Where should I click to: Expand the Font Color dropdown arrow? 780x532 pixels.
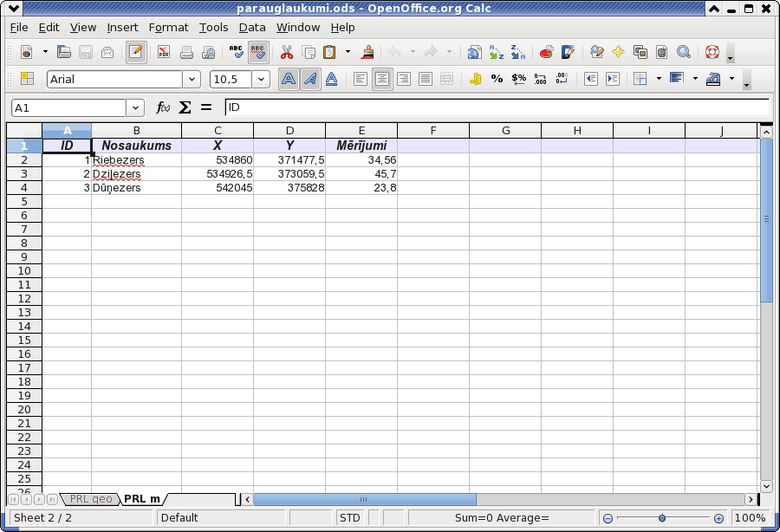coord(731,79)
